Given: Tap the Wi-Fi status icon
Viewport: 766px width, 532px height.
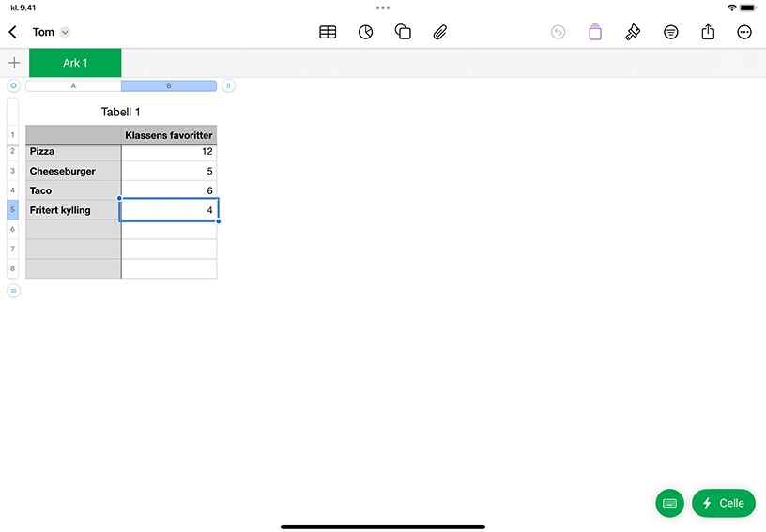Looking at the screenshot, I should [x=731, y=8].
